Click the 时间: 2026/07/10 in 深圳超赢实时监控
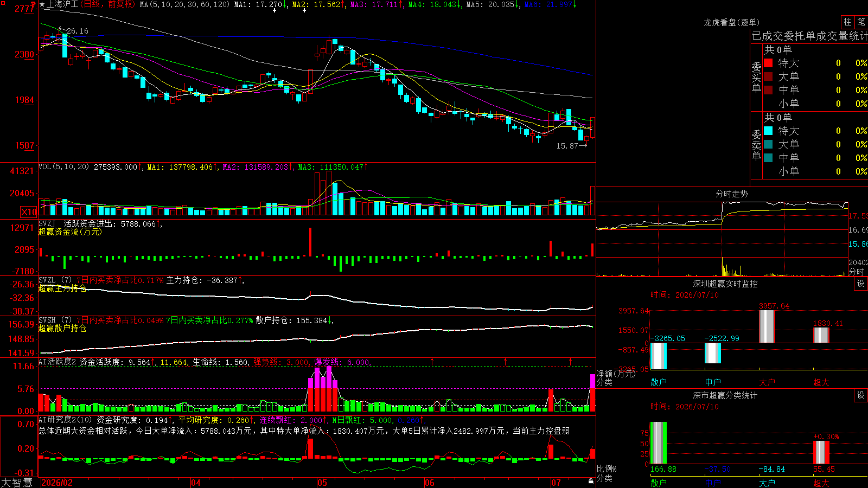This screenshot has width=868, height=488. (x=684, y=295)
